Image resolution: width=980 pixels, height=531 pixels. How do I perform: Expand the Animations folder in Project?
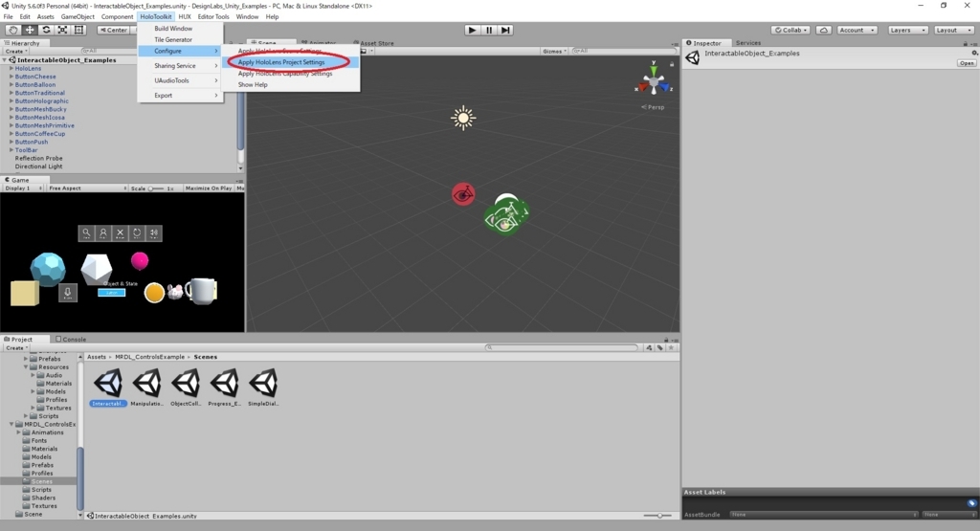(19, 432)
